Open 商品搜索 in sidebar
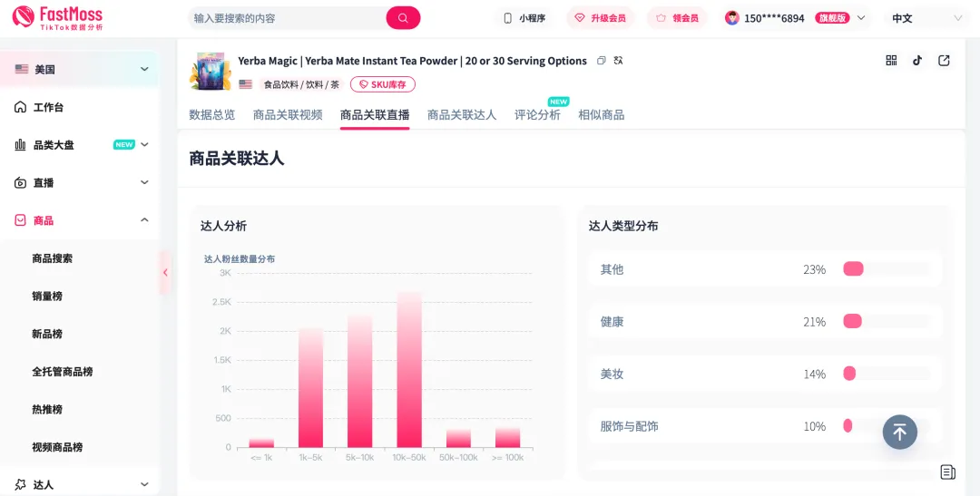Viewport: 980px width, 496px height. 53,258
